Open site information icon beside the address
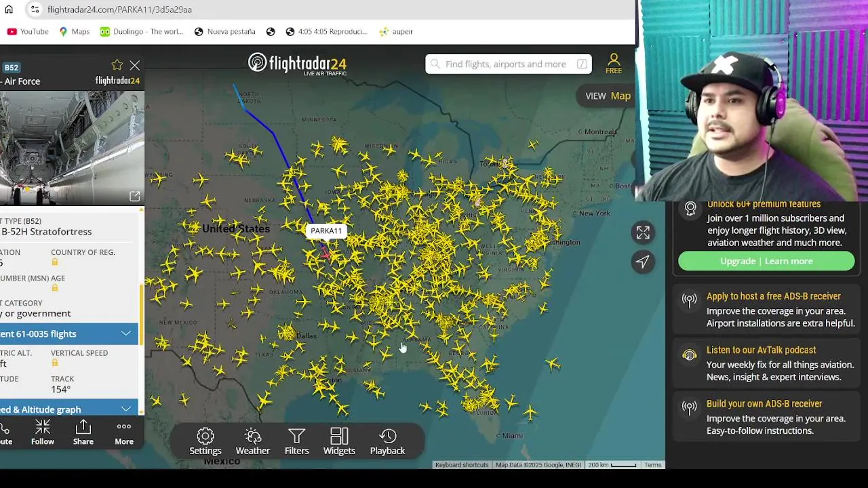The height and width of the screenshot is (488, 868). (x=34, y=9)
